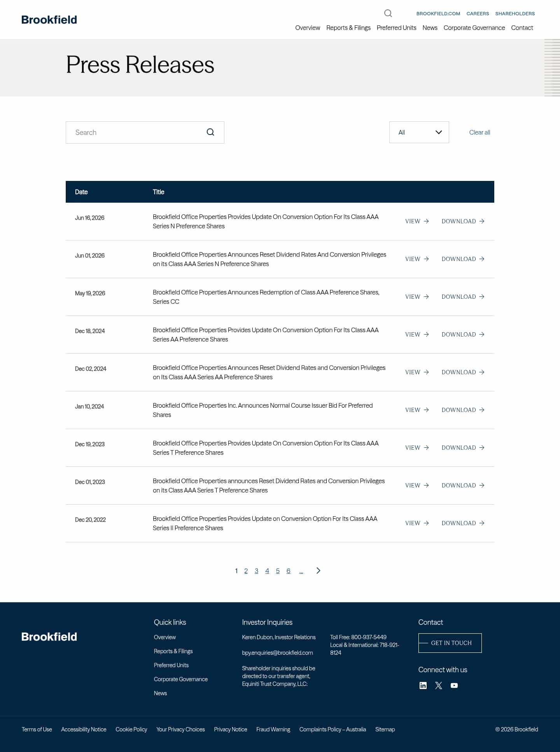
Task: Go to page 6 of press releases
Action: tap(288, 571)
